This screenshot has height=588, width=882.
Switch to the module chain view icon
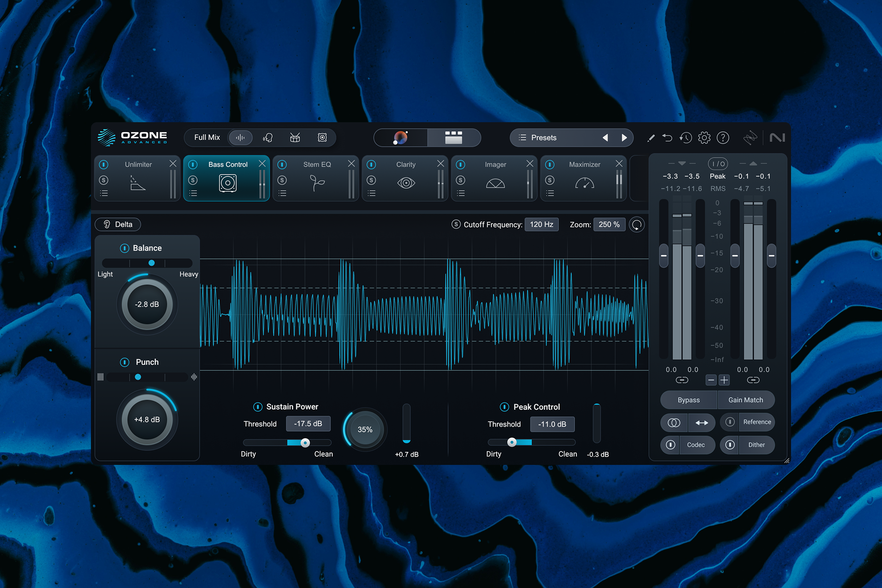pyautogui.click(x=453, y=137)
